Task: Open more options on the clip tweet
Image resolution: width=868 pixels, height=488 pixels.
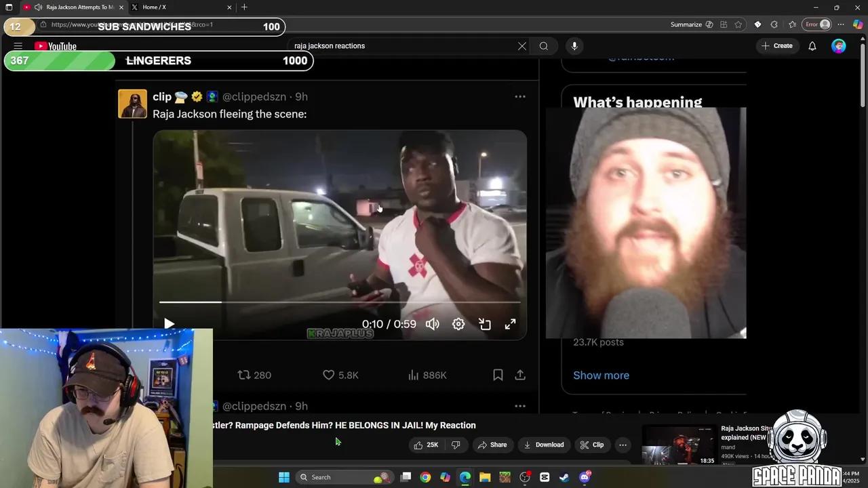Action: (x=520, y=97)
